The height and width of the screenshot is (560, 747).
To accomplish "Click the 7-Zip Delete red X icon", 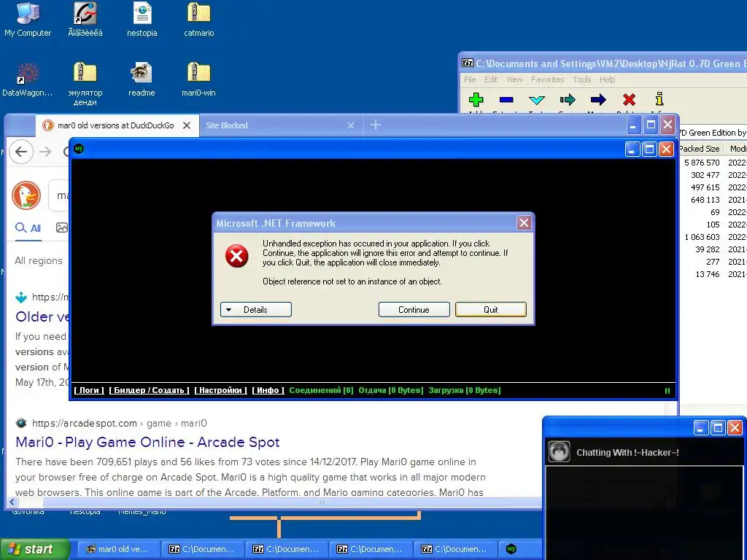I will [x=629, y=99].
